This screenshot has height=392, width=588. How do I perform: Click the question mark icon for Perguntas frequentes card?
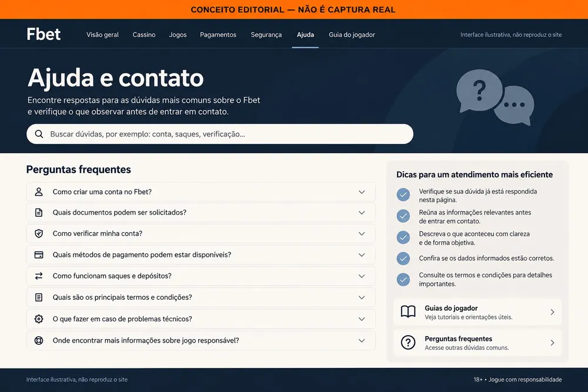pyautogui.click(x=408, y=343)
